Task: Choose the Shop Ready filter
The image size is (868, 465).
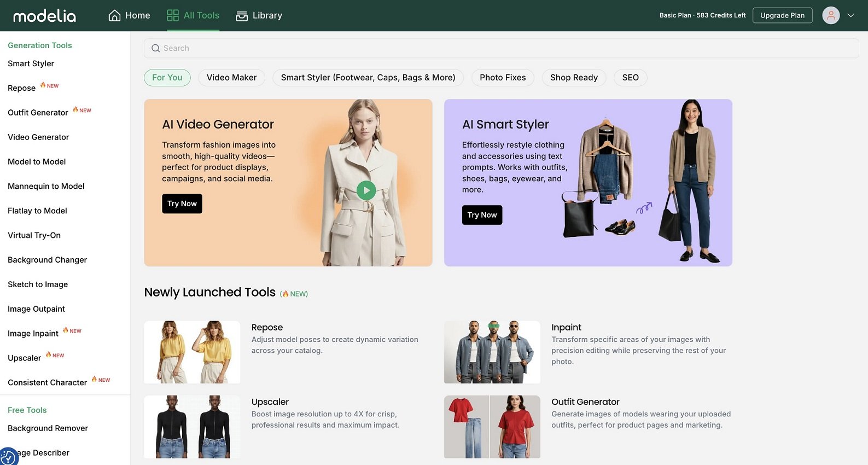Action: 574,78
